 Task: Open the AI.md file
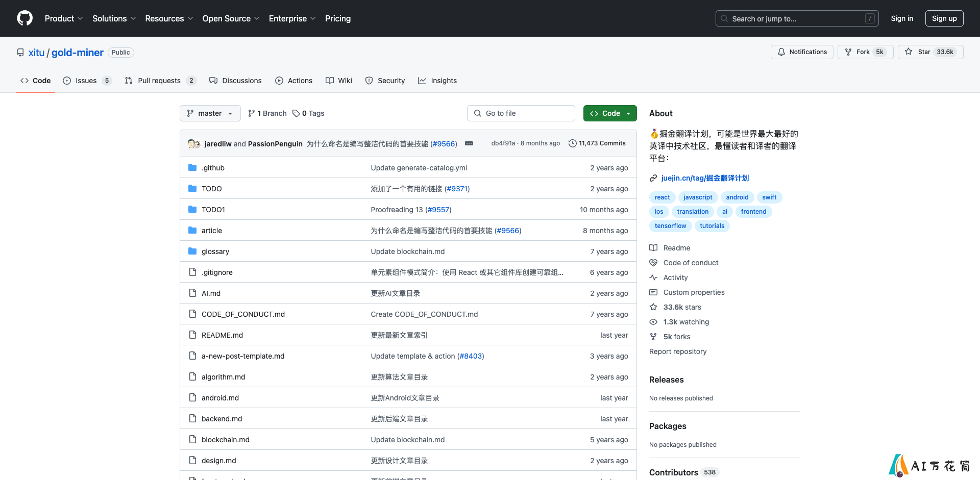coord(211,293)
